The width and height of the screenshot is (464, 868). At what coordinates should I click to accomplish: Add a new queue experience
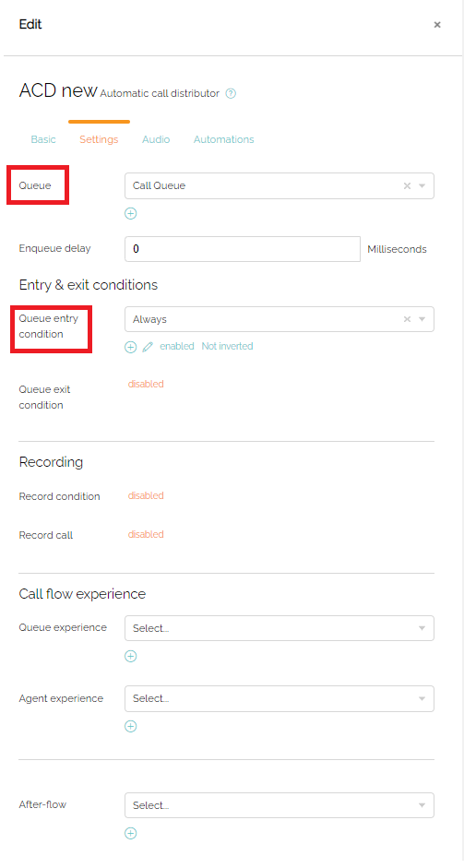coord(131,656)
